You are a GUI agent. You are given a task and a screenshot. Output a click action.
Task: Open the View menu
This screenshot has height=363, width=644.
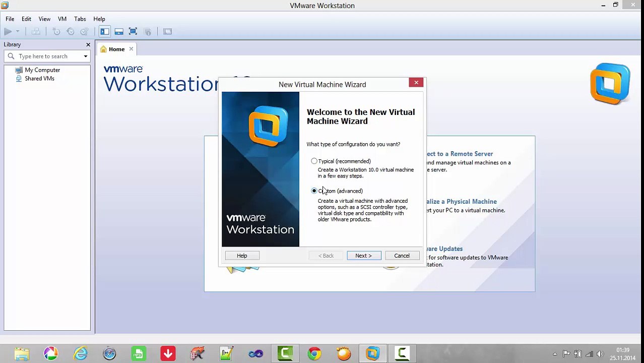tap(44, 19)
